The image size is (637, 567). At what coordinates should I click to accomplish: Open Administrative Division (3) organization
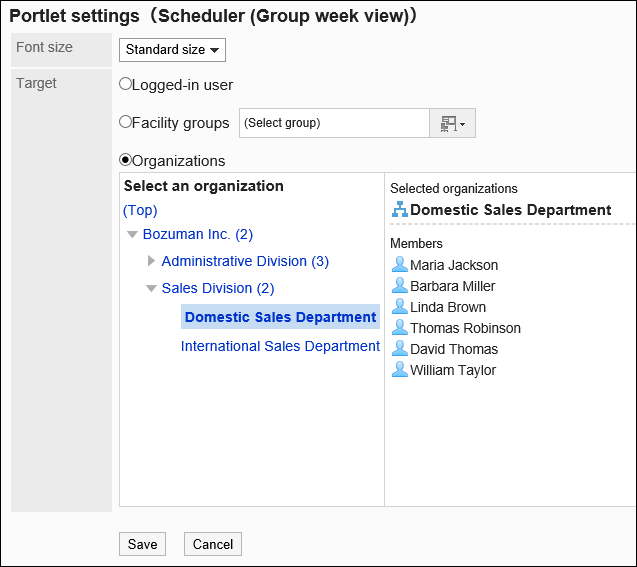click(x=245, y=261)
